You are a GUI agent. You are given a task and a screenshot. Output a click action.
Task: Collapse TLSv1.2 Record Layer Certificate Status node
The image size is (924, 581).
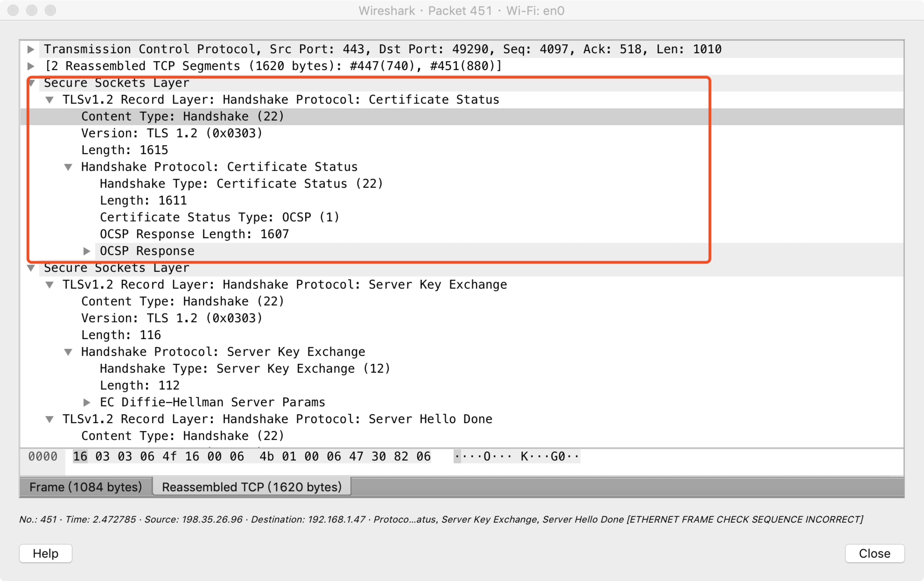pyautogui.click(x=49, y=100)
